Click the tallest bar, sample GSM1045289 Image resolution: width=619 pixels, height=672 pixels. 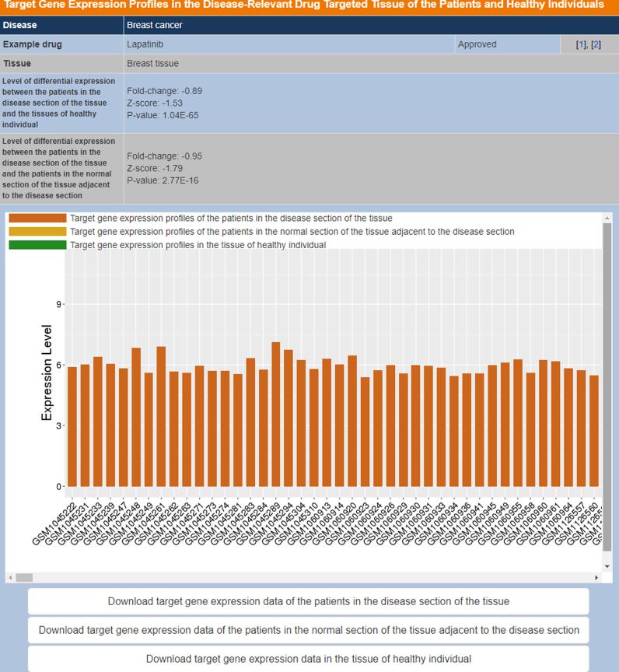276,414
